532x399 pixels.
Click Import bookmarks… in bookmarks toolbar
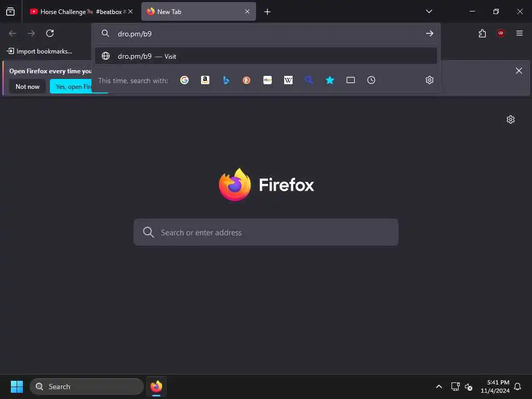[39, 51]
